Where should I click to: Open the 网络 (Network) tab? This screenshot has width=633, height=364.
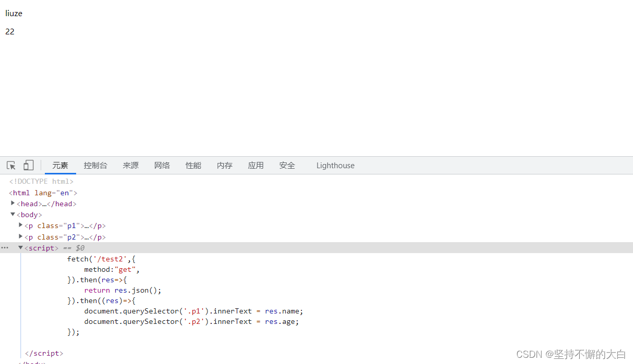[x=162, y=165]
